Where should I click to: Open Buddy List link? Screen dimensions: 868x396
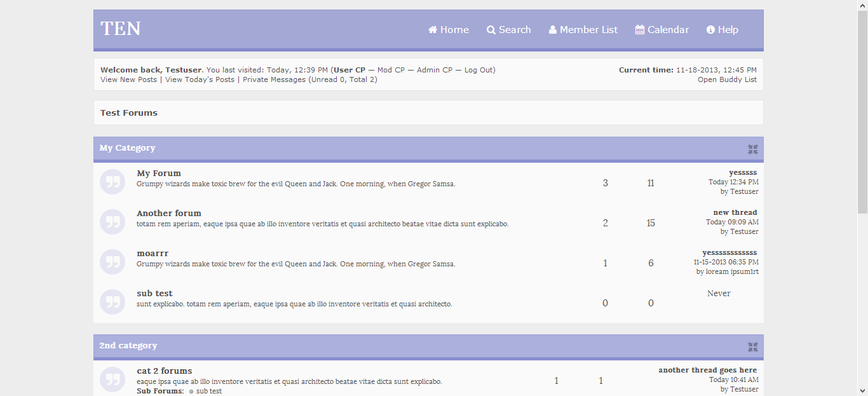pos(727,79)
